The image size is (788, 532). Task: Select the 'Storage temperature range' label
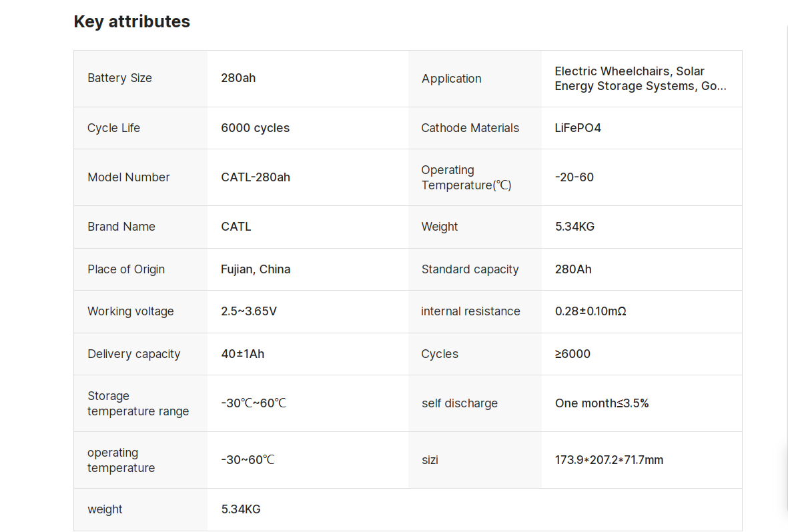tap(138, 403)
